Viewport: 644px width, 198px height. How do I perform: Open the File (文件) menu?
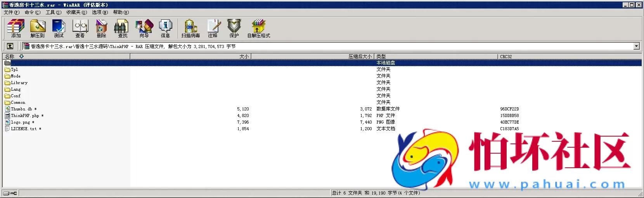12,12
